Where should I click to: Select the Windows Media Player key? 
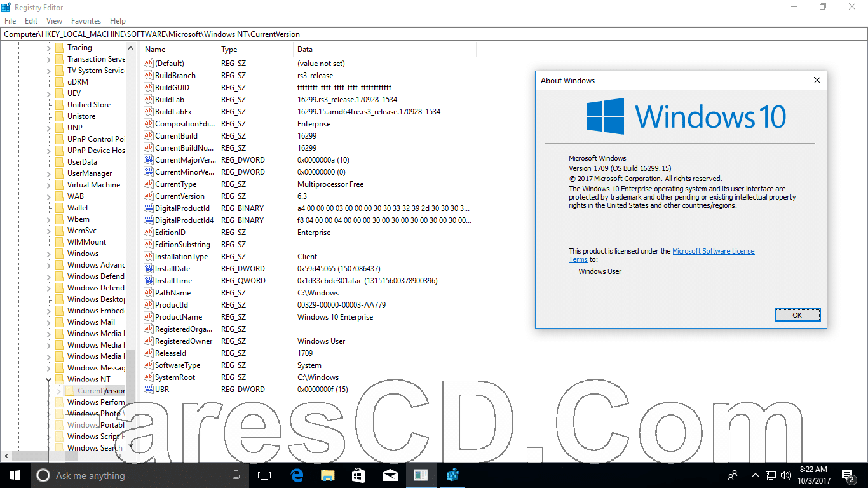[97, 356]
